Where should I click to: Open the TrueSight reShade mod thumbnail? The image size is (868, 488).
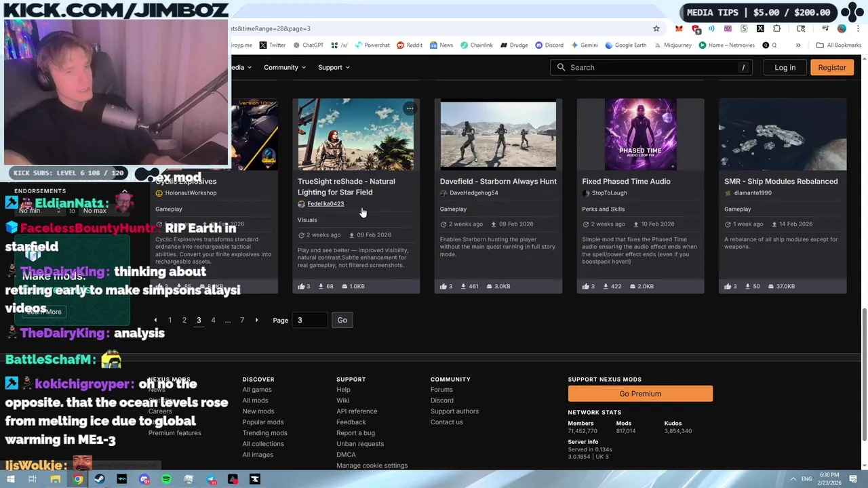click(x=356, y=134)
